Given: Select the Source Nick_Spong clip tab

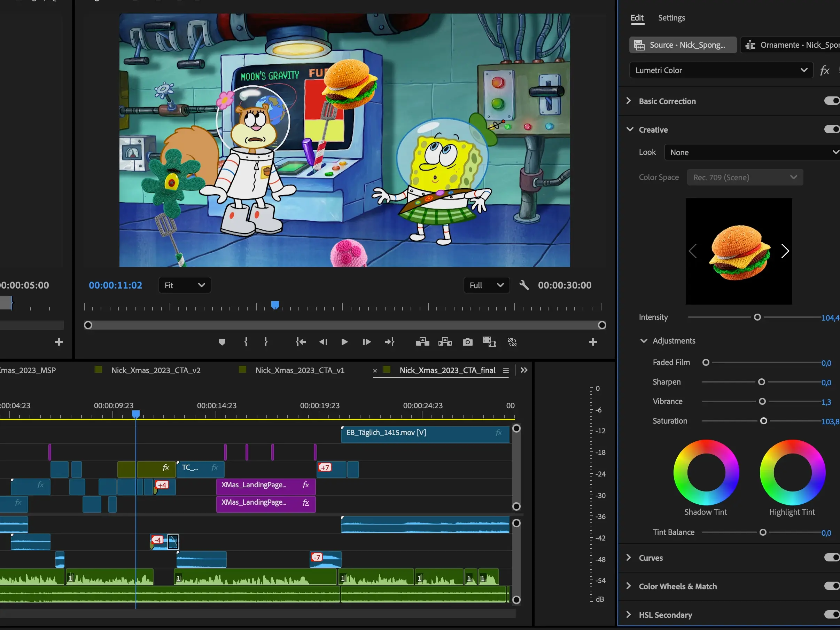Looking at the screenshot, I should [x=683, y=45].
